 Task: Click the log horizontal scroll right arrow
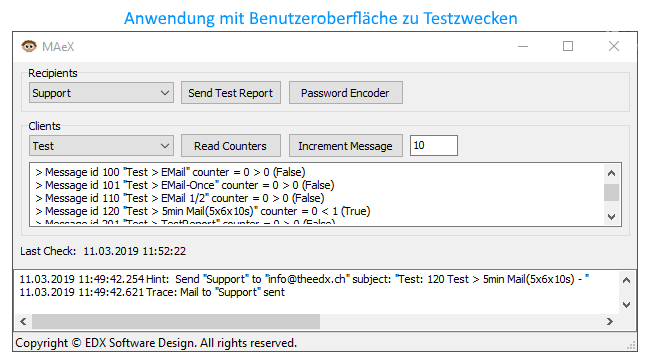[x=610, y=321]
